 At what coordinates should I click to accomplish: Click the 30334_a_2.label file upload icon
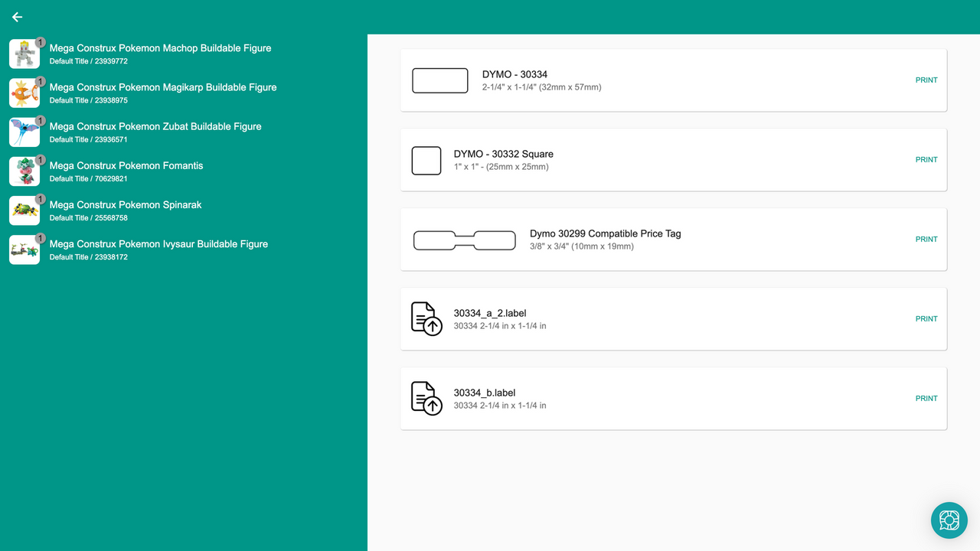click(x=426, y=318)
